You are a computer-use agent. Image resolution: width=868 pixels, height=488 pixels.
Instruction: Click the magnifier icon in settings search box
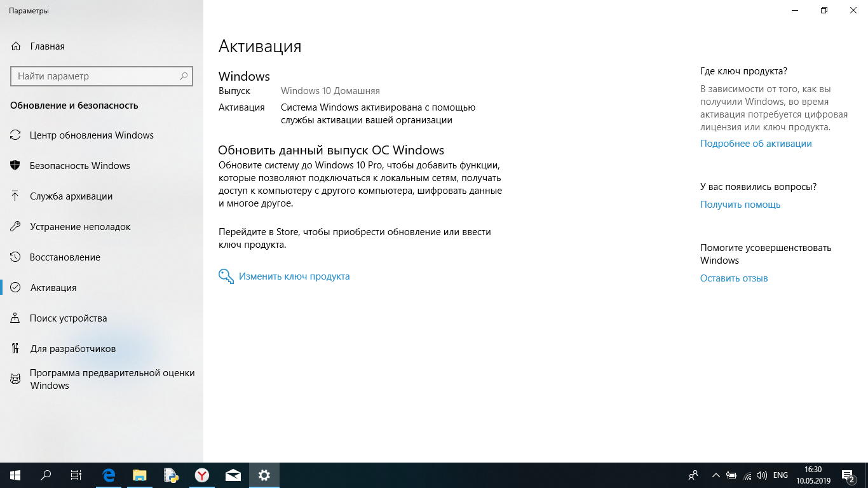pos(184,76)
